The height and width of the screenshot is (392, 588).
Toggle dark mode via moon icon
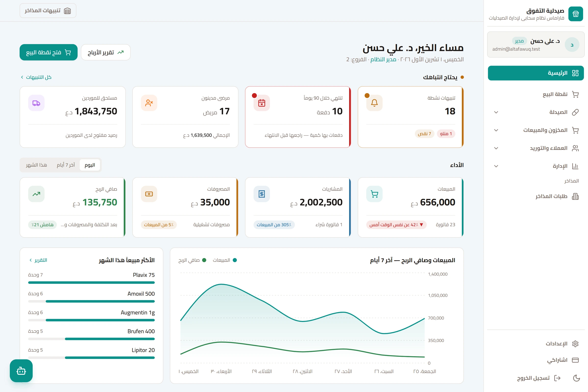tap(576, 378)
